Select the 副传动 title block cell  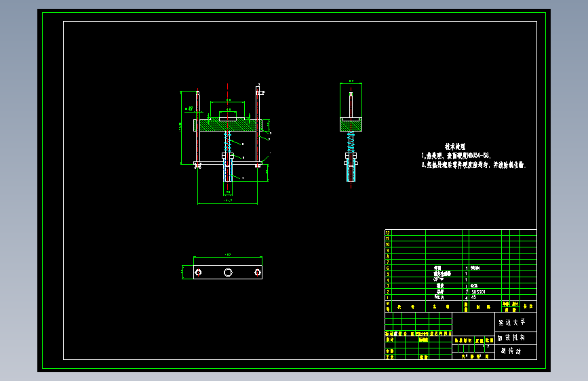coord(511,351)
